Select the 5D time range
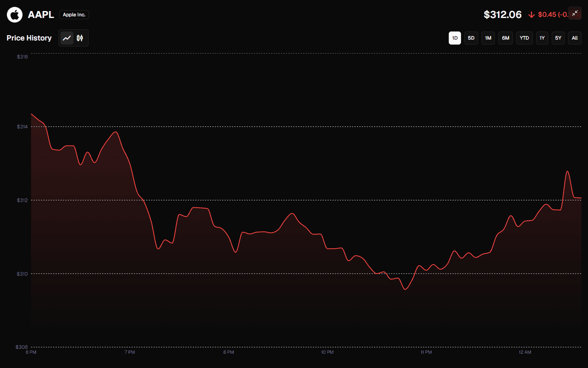Image resolution: width=588 pixels, height=368 pixels. tap(471, 38)
